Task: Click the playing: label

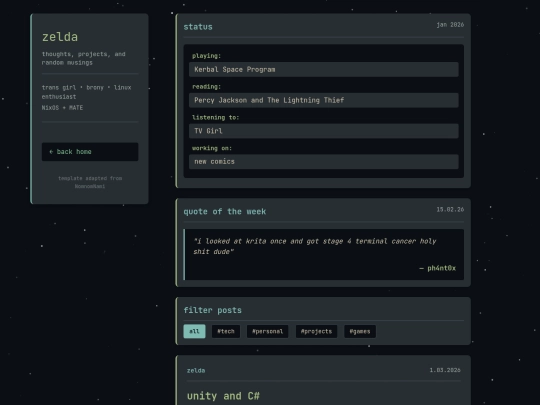Action: pos(207,56)
